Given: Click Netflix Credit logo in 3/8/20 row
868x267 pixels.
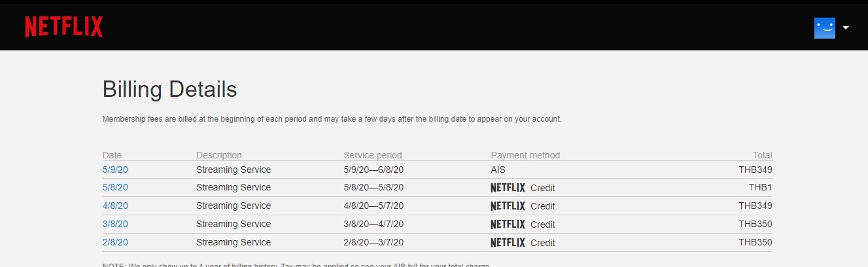Looking at the screenshot, I should [x=508, y=224].
